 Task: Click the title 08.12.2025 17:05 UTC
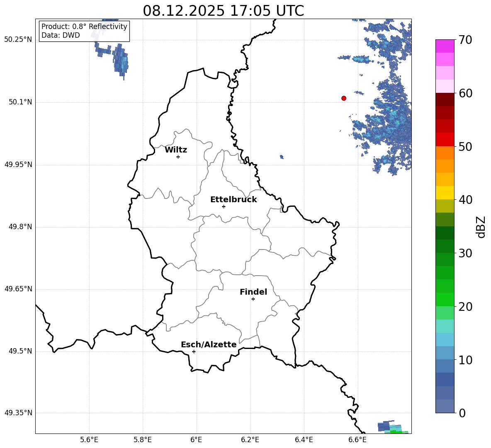(x=224, y=11)
